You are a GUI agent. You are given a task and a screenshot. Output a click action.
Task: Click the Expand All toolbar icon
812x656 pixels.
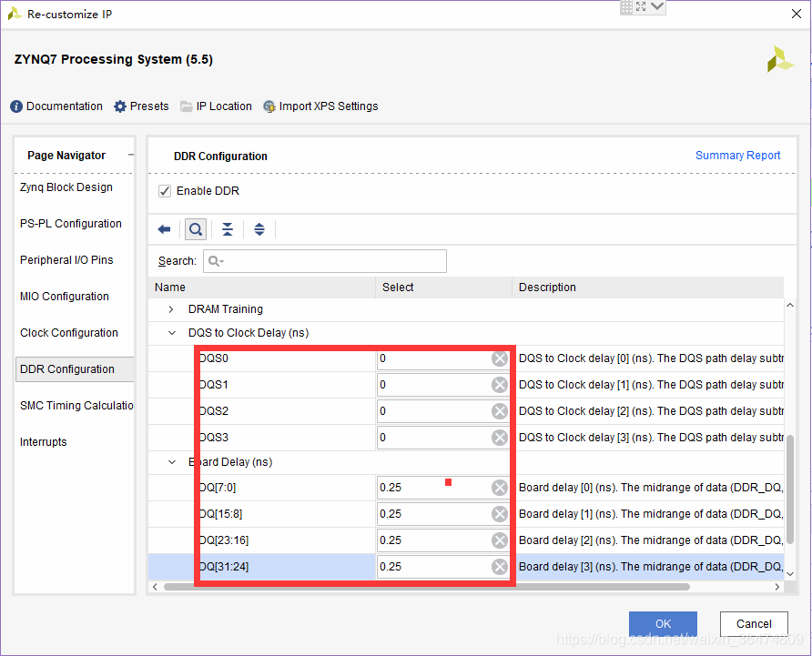click(x=259, y=229)
